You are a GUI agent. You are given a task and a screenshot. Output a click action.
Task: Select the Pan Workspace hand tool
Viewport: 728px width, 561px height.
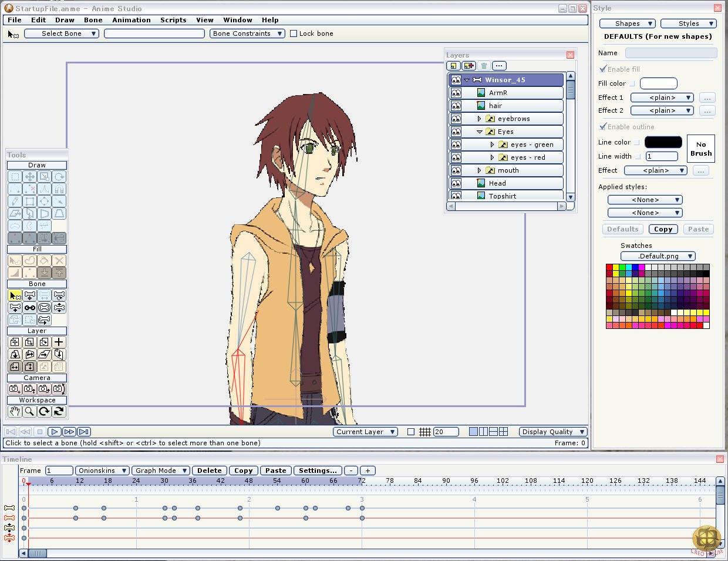click(x=15, y=412)
